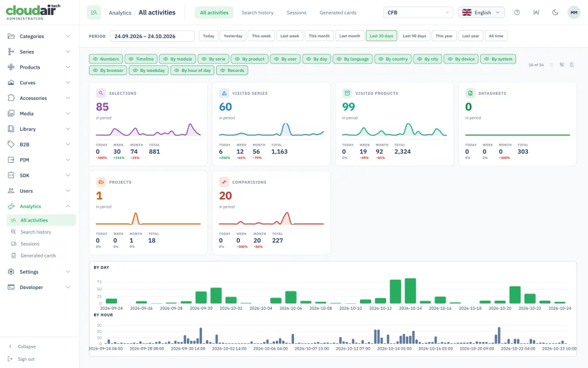Click the B2B tag icon
The height and width of the screenshot is (368, 588).
[x=11, y=144]
